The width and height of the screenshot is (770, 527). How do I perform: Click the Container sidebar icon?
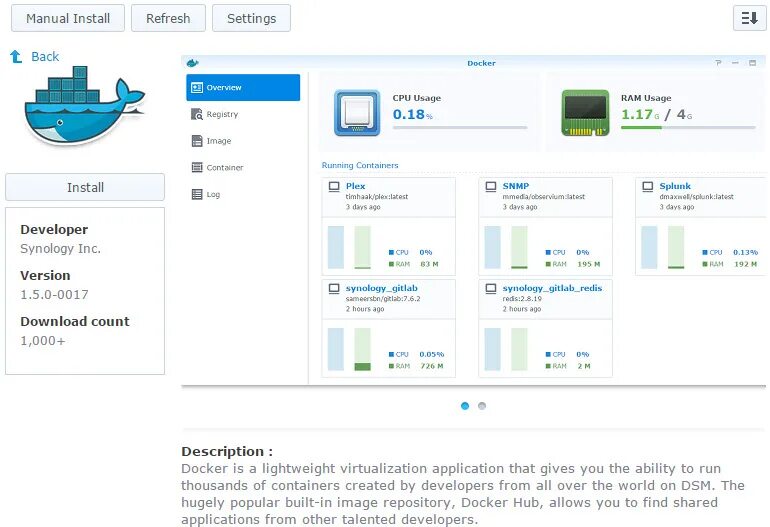point(197,167)
